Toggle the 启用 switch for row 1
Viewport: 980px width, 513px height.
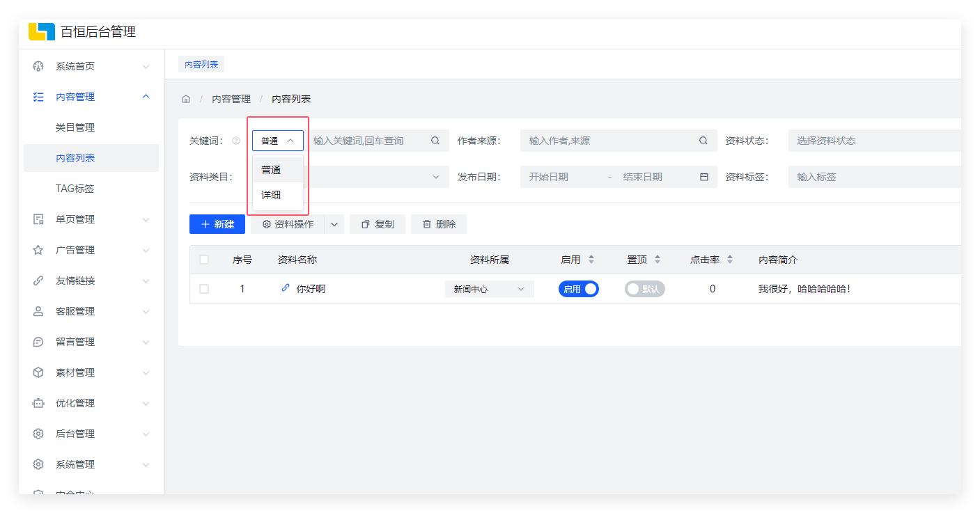tap(578, 289)
